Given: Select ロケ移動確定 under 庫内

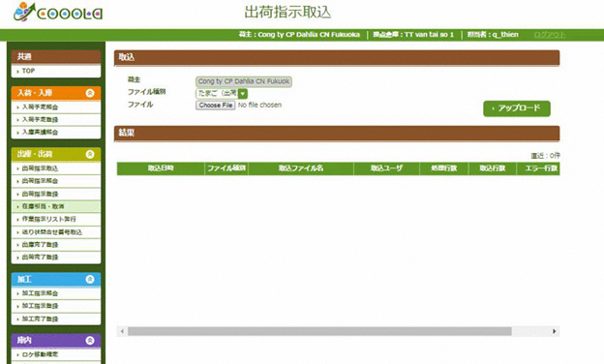Looking at the screenshot, I should tap(56, 354).
